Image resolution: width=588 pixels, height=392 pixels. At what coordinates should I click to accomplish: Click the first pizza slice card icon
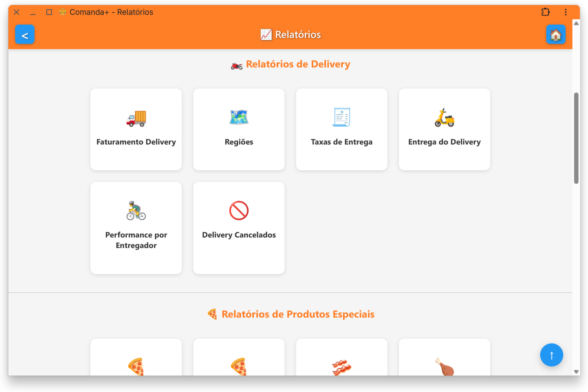pos(136,367)
